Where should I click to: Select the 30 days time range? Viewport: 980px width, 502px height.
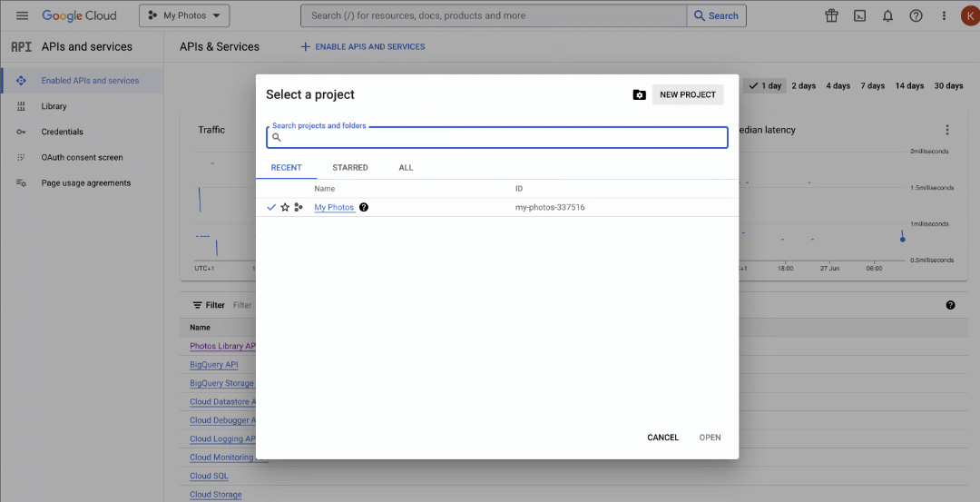(x=949, y=85)
